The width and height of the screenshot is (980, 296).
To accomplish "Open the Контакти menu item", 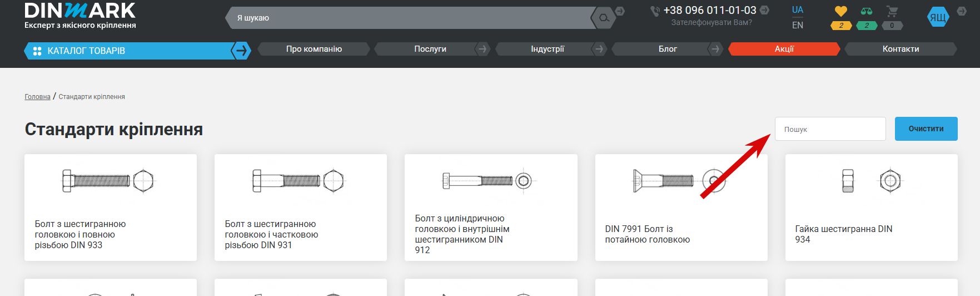I will click(901, 49).
